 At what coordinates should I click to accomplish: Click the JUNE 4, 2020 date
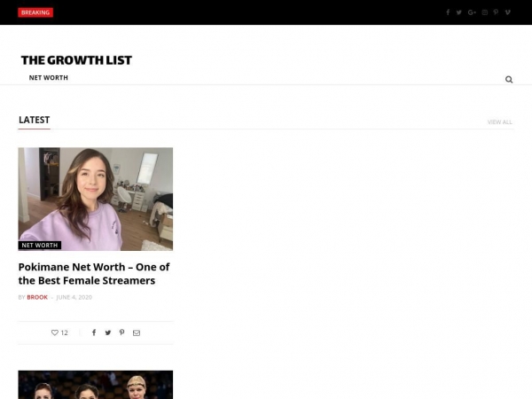pos(74,297)
